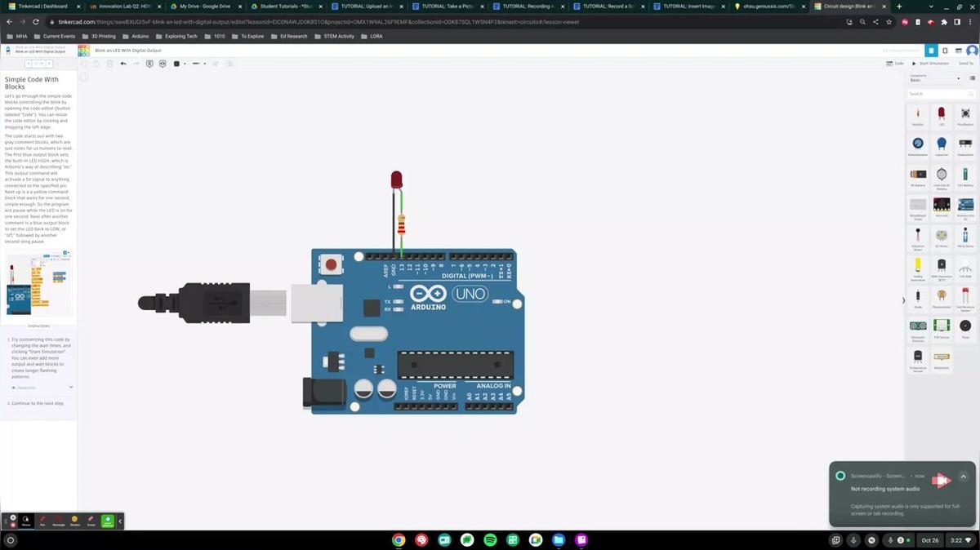Select the Rectangle annotation tool
Screen dimensions: 980x550
click(x=58, y=521)
